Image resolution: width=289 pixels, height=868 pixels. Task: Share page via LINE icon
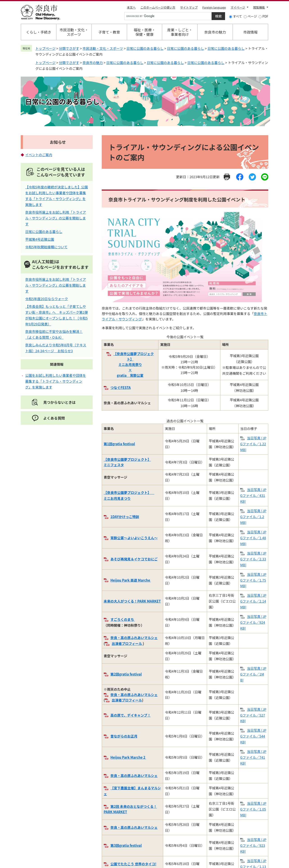pyautogui.click(x=265, y=177)
